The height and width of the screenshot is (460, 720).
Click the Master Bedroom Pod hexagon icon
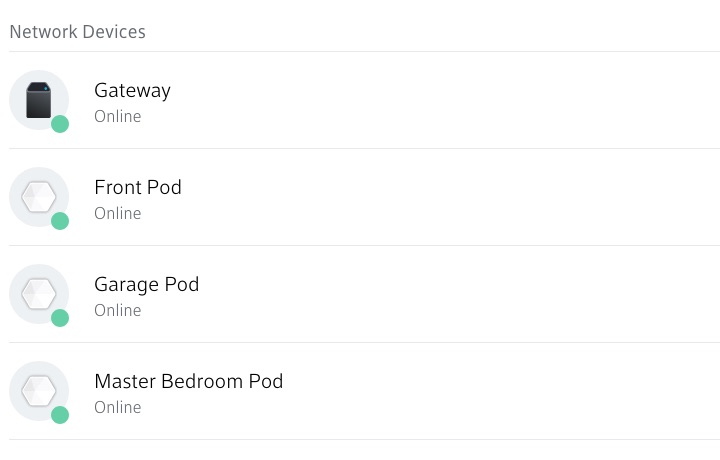tap(38, 391)
